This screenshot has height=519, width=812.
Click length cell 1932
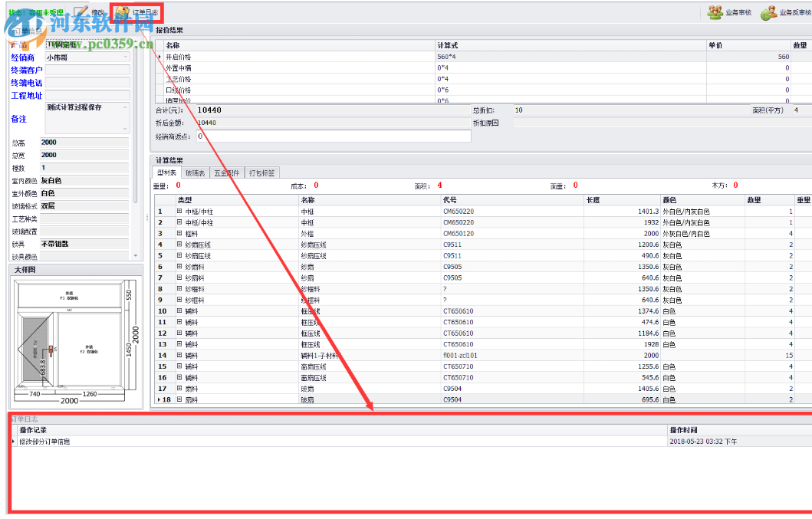(x=622, y=222)
